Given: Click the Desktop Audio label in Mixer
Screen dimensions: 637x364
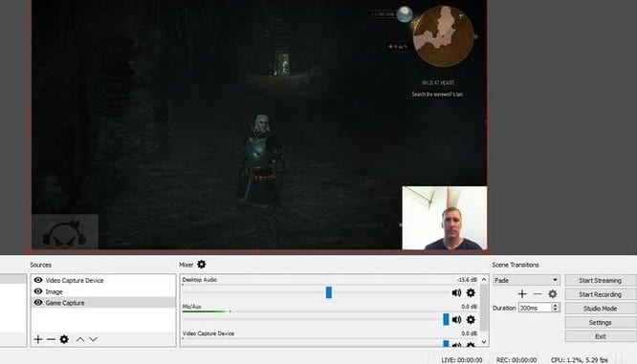Looking at the screenshot, I should tap(200, 280).
